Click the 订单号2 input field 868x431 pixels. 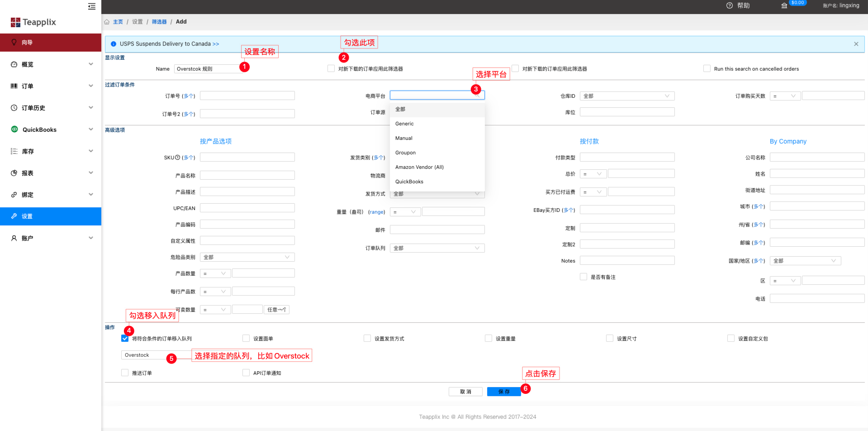point(247,114)
